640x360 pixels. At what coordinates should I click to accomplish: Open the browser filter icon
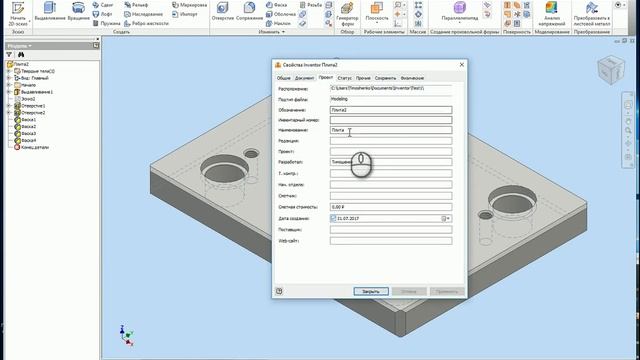pos(9,54)
